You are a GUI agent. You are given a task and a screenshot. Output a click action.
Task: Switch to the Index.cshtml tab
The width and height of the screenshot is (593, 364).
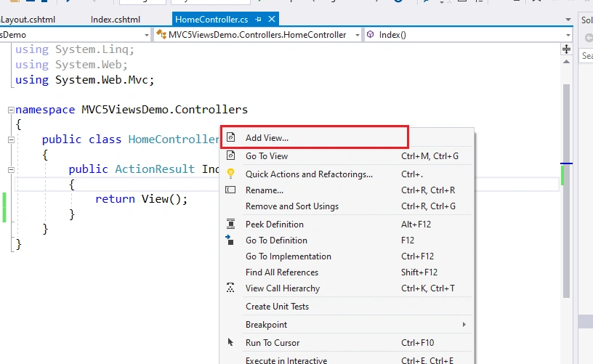[x=116, y=20]
